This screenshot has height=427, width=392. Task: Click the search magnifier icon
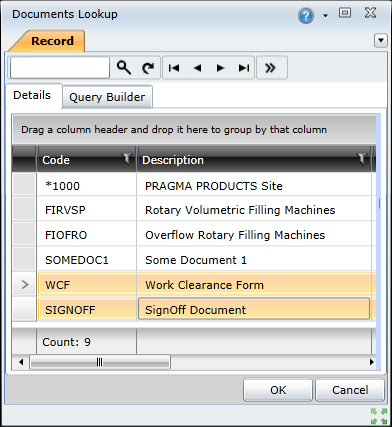[x=124, y=68]
